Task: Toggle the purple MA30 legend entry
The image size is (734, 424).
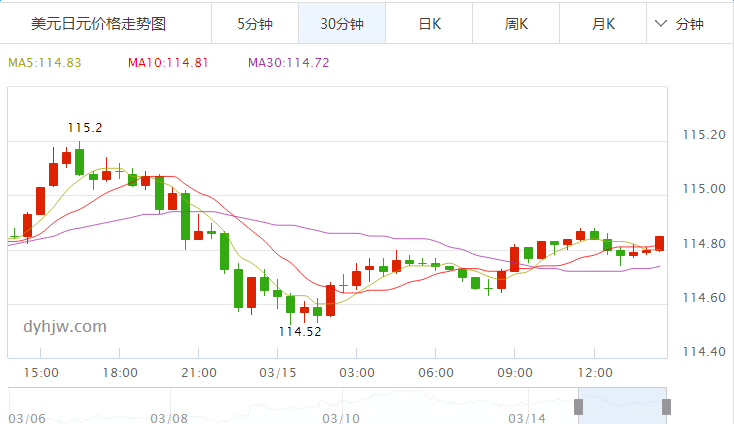Action: [288, 62]
